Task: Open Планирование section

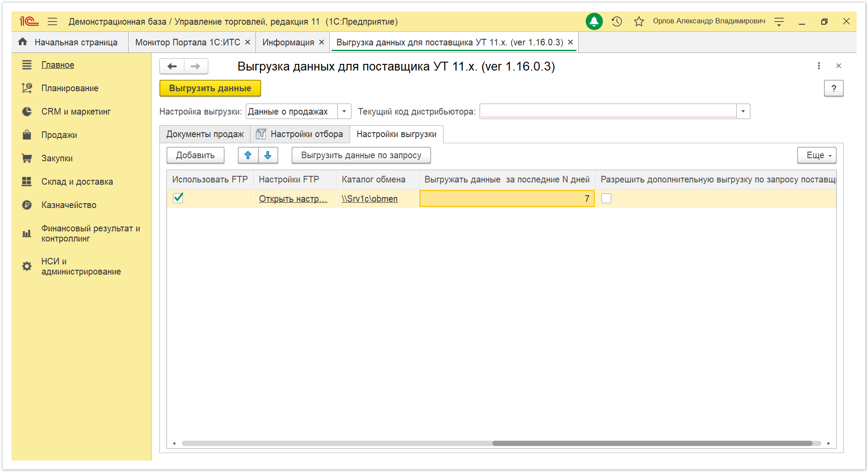Action: coord(70,88)
